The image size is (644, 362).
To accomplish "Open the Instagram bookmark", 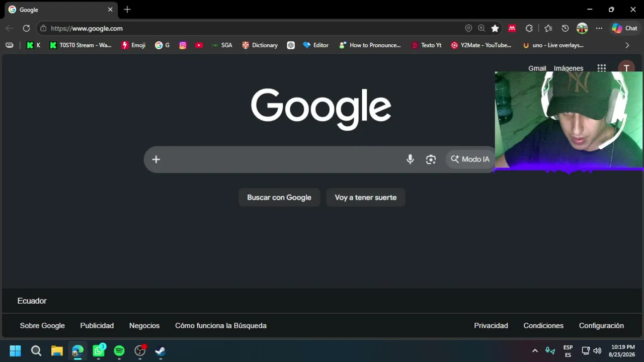I will pyautogui.click(x=183, y=45).
